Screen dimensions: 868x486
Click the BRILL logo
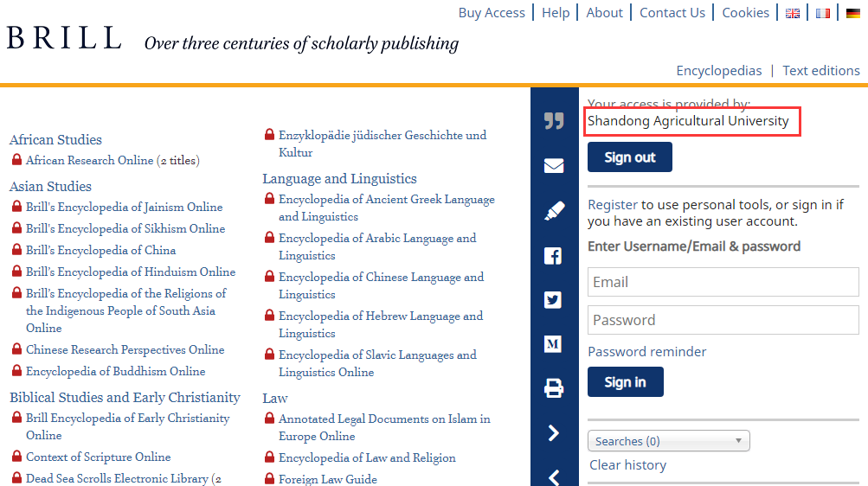point(64,37)
